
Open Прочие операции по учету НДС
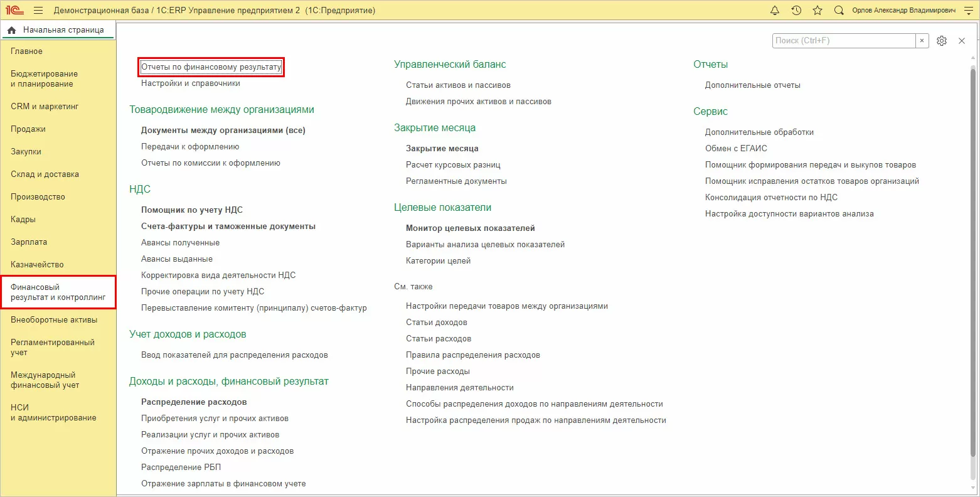[203, 292]
